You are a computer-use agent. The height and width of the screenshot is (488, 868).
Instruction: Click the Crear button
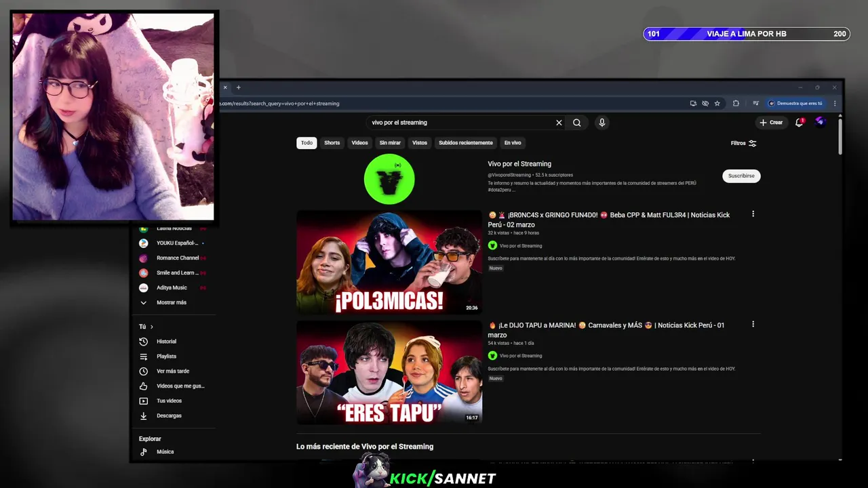click(771, 123)
